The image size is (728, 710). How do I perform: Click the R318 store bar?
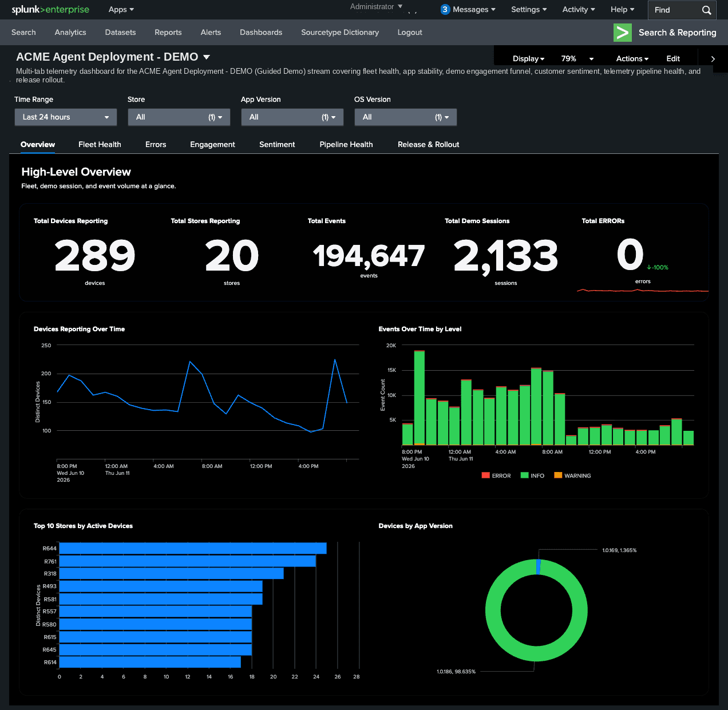172,574
